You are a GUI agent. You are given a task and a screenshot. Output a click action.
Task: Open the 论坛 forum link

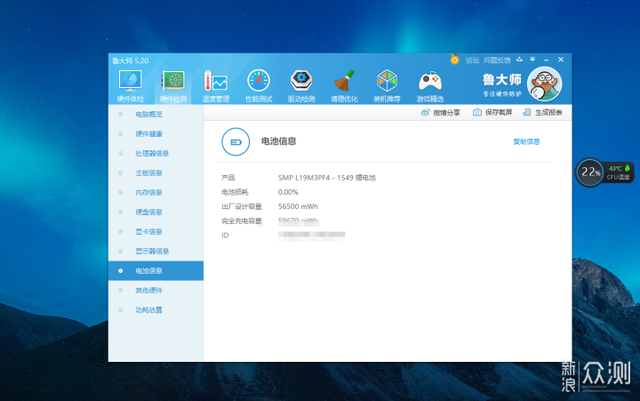pyautogui.click(x=472, y=60)
